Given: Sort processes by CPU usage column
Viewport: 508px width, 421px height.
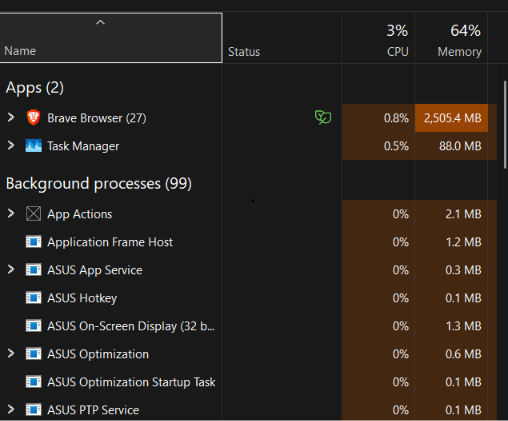Looking at the screenshot, I should tap(378, 38).
